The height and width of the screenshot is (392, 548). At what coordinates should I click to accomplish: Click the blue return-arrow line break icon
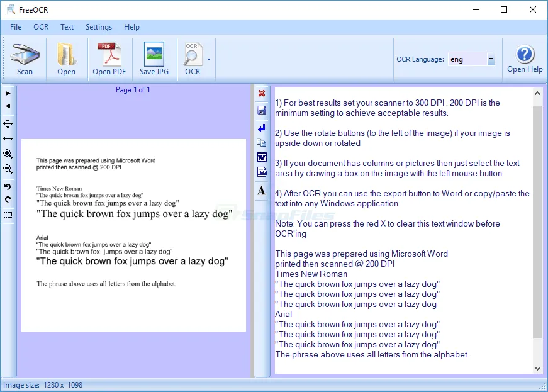pos(262,128)
